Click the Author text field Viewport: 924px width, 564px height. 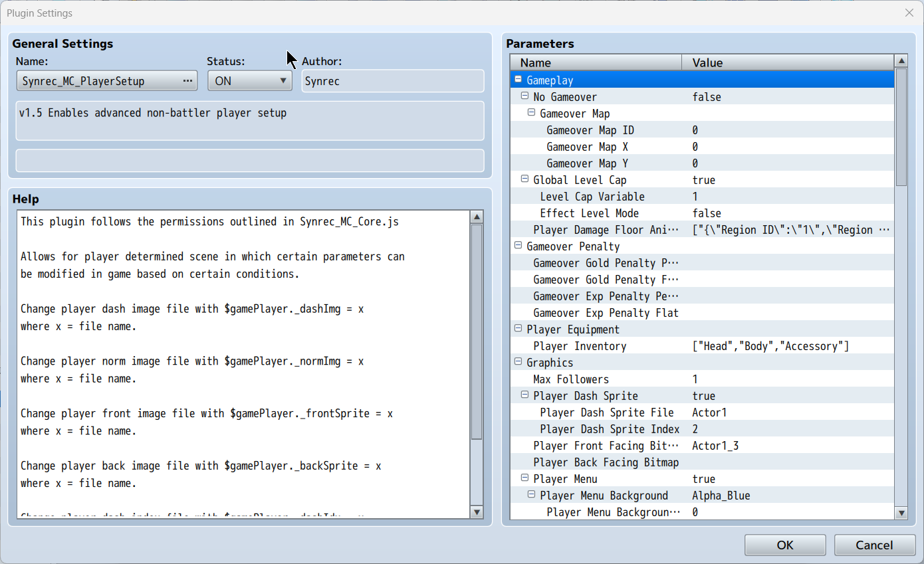pyautogui.click(x=392, y=81)
